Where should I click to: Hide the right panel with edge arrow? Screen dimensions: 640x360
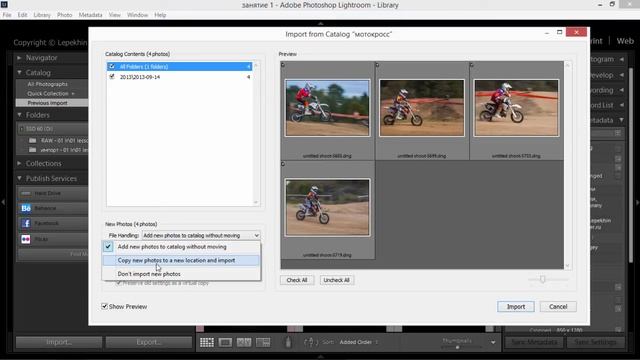637,202
